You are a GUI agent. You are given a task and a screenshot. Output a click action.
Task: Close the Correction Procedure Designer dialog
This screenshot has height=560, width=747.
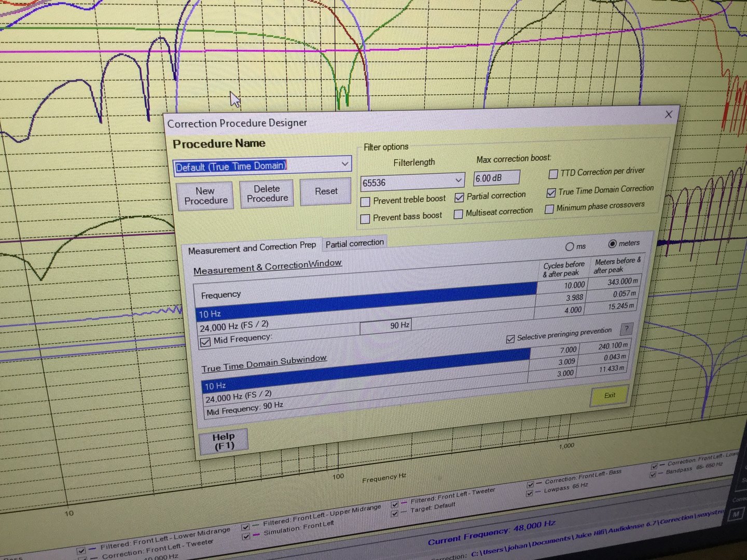pyautogui.click(x=669, y=114)
